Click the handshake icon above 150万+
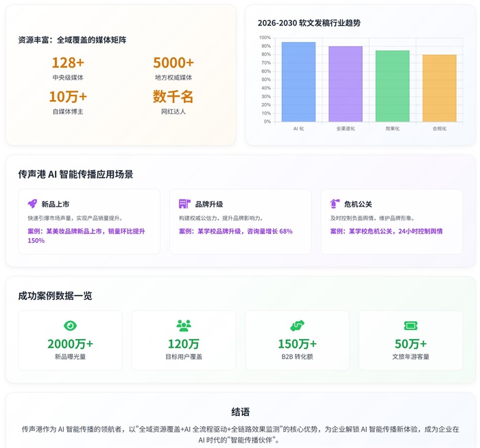This screenshot has width=480, height=448. [297, 326]
